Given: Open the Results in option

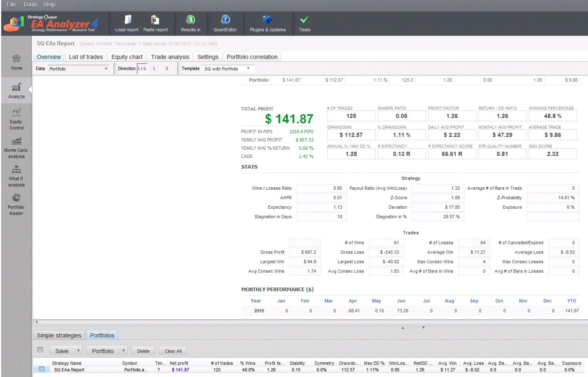Looking at the screenshot, I should click(x=191, y=24).
